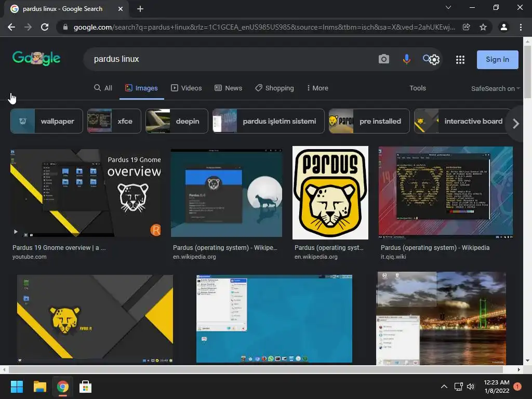Select interactive board chip
This screenshot has width=532, height=399.
[461, 121]
